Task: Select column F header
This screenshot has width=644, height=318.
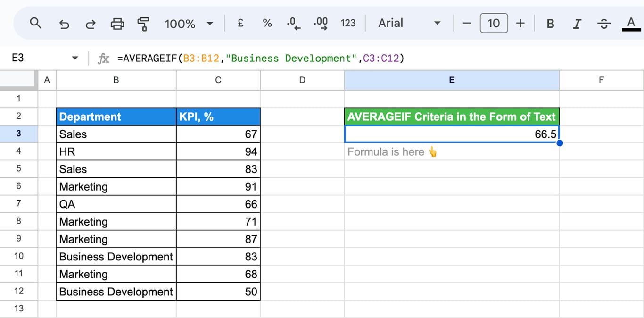Action: click(x=602, y=80)
